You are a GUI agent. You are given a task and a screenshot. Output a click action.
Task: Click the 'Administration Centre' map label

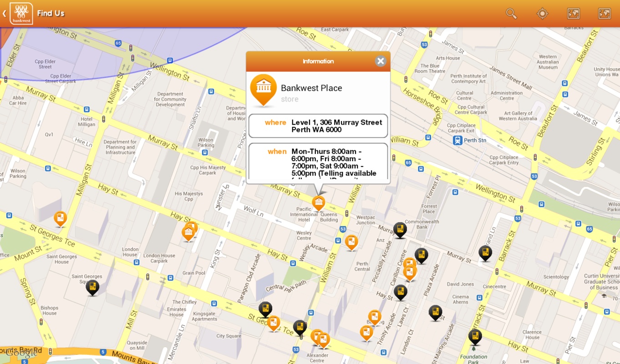coord(507,96)
